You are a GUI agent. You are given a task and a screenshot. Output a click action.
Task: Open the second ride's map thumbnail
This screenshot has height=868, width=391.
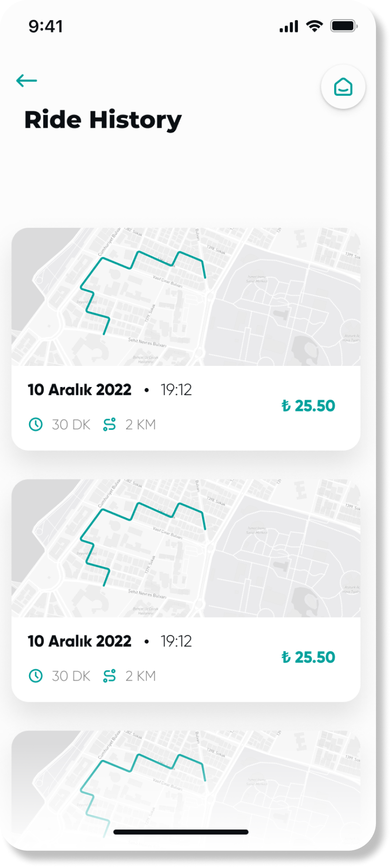coord(186,548)
